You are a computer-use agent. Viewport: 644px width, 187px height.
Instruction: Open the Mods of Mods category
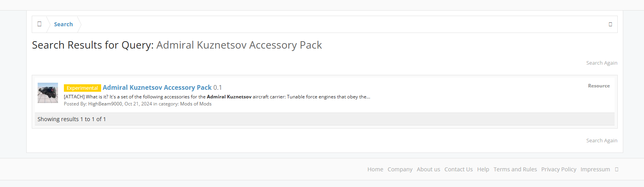196,104
